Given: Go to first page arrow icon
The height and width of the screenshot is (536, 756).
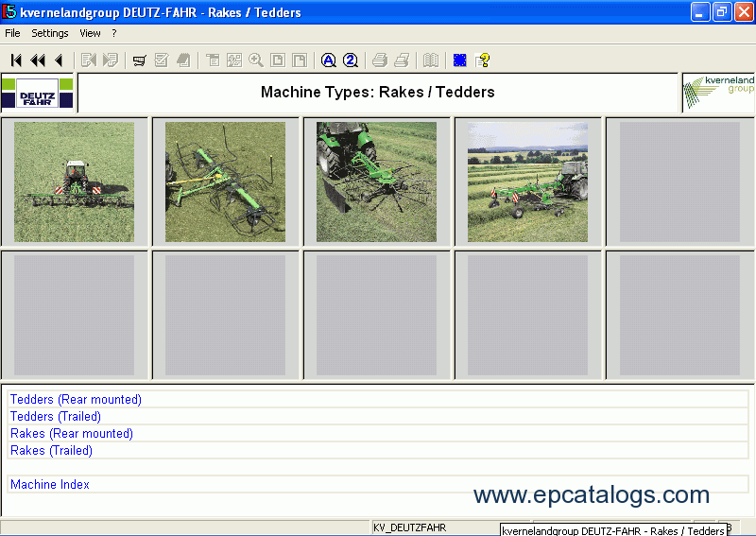Looking at the screenshot, I should tap(16, 61).
